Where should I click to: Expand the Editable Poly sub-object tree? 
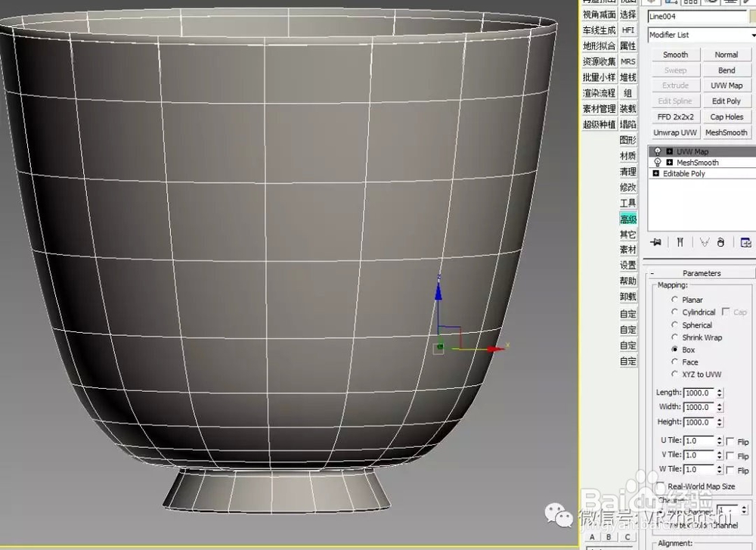[655, 172]
